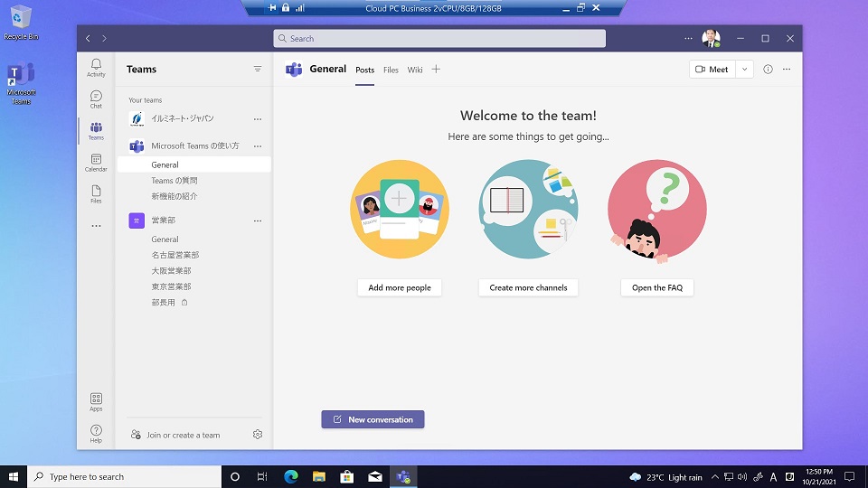
Task: Click the Cortana circle on taskbar
Action: (x=235, y=476)
